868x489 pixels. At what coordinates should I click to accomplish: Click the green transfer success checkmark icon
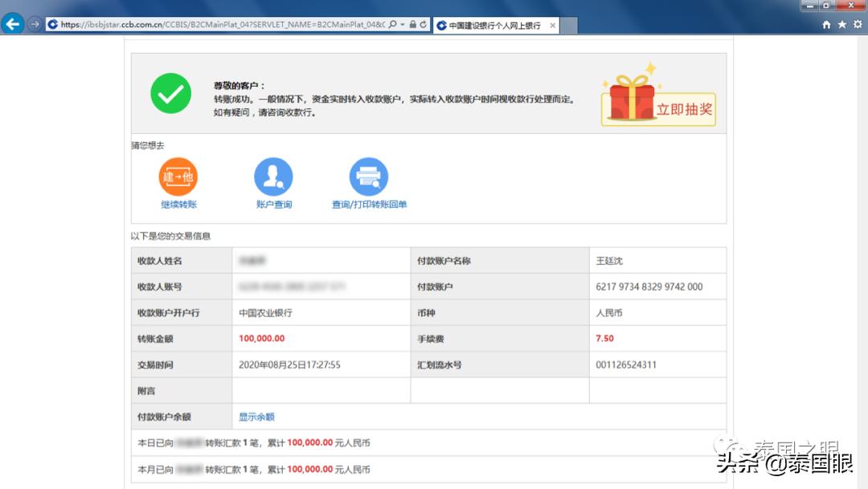(170, 93)
